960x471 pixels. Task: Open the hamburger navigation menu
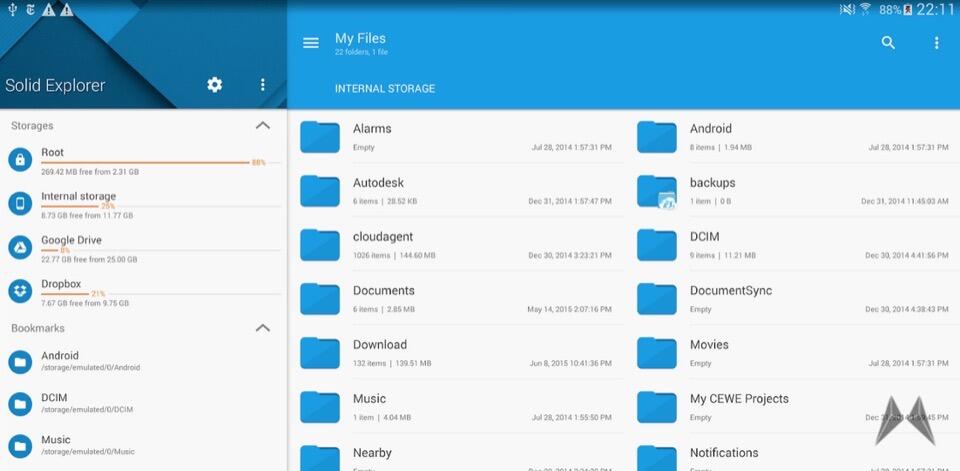[x=311, y=43]
